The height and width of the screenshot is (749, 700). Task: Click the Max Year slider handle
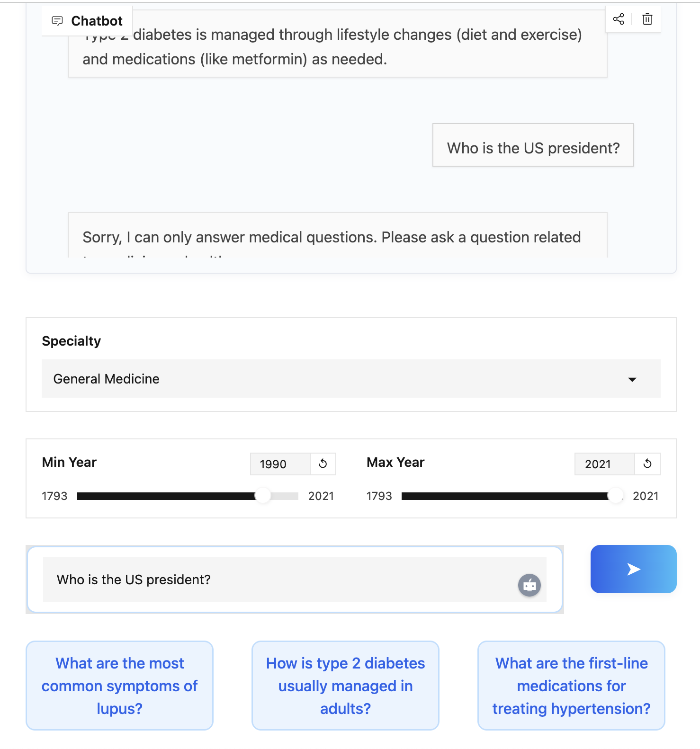click(616, 496)
